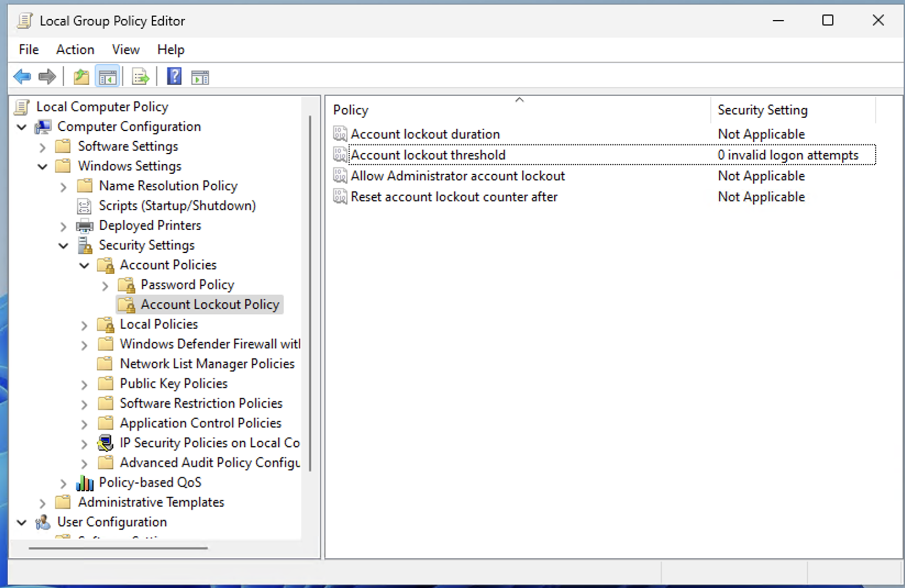Open Help via the blue question mark icon
Viewport: 905px width, 588px height.
[174, 76]
